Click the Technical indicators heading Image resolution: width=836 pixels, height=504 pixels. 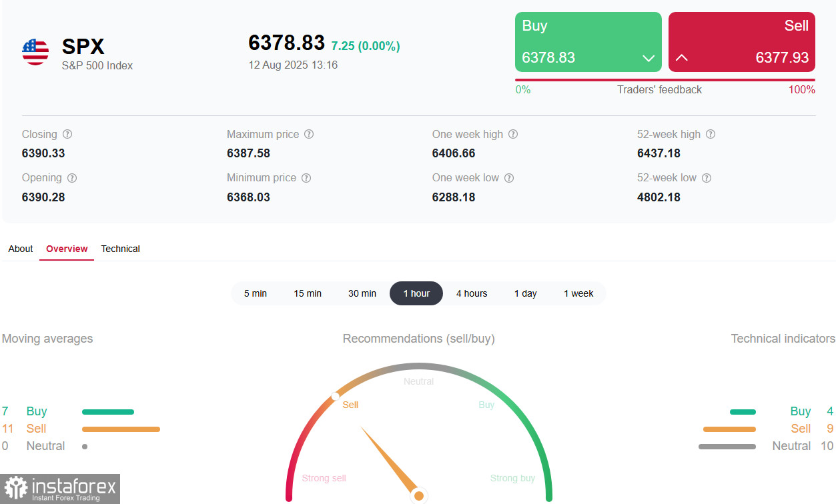coord(783,339)
